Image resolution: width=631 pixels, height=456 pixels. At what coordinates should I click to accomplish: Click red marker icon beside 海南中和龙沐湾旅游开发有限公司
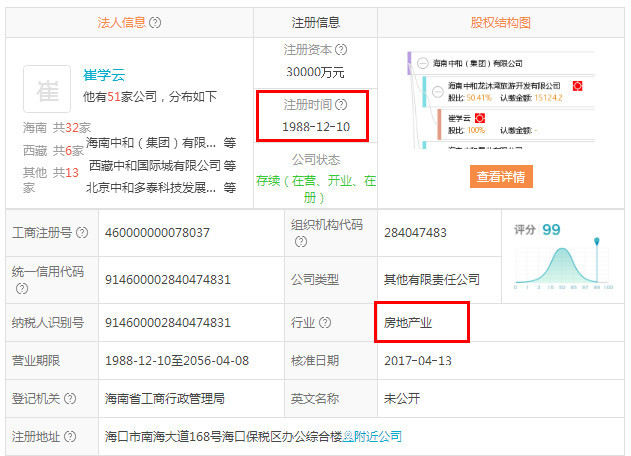click(x=577, y=86)
